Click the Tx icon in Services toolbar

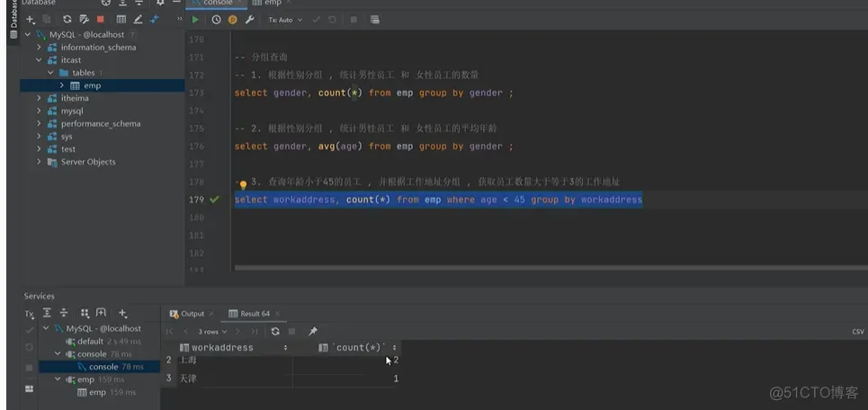coord(29,314)
